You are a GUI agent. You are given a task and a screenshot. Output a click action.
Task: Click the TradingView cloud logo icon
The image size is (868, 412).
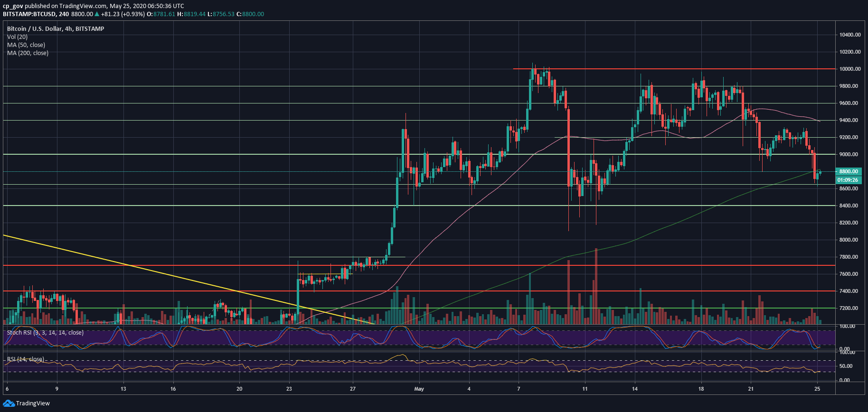point(9,403)
